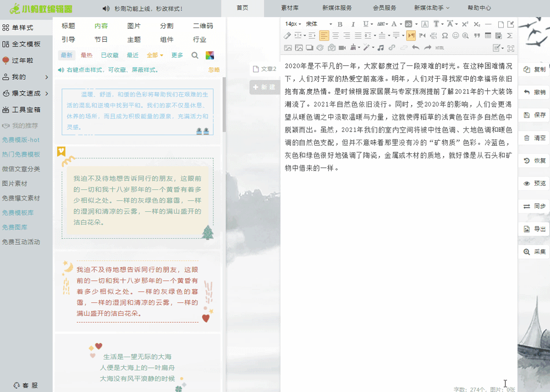Toggle bold formatting in the editor
This screenshot has height=392, width=550.
coord(339,24)
